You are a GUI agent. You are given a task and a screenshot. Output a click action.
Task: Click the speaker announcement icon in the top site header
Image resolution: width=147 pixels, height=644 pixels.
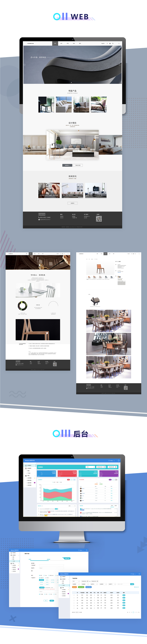pyautogui.click(x=113, y=44)
